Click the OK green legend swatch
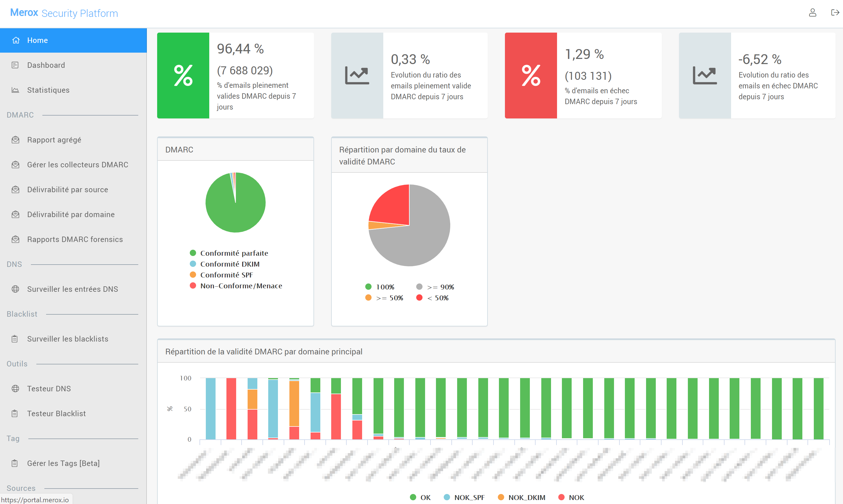Screen dimensions: 843x504 [x=413, y=497]
